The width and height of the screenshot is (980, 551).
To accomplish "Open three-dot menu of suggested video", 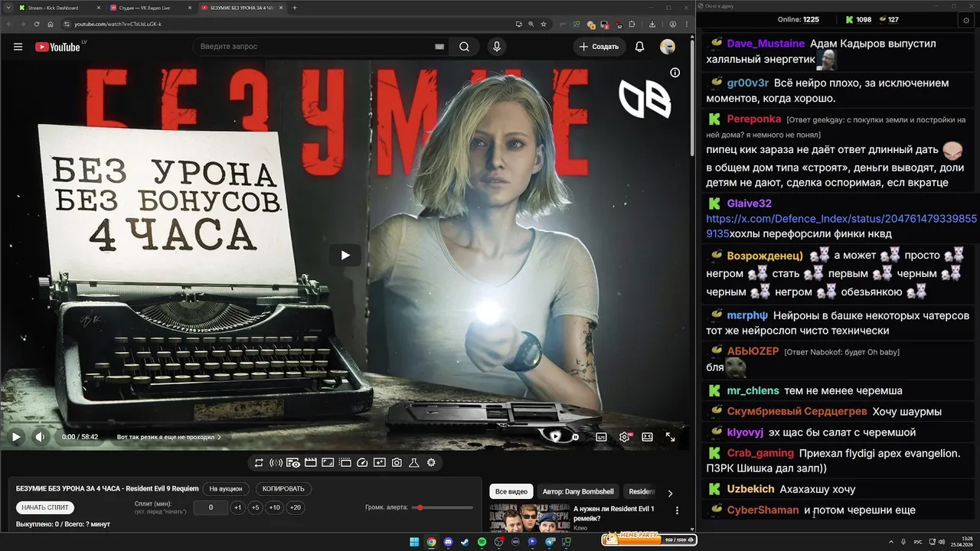I will coord(677,510).
